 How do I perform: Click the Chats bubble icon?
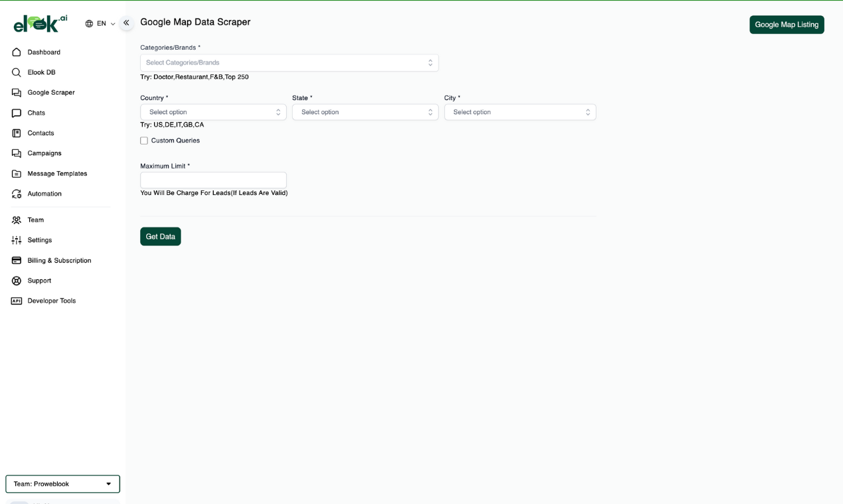pyautogui.click(x=17, y=113)
